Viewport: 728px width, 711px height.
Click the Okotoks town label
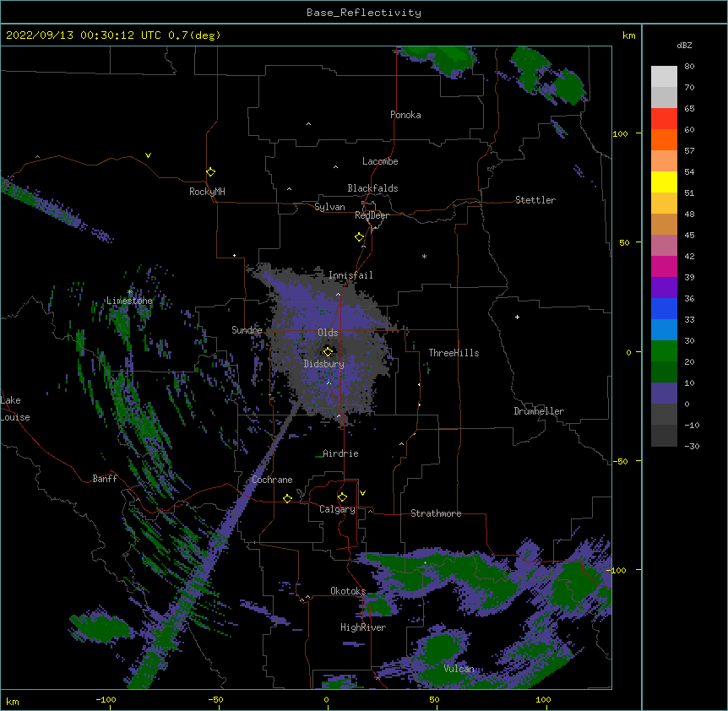(348, 591)
